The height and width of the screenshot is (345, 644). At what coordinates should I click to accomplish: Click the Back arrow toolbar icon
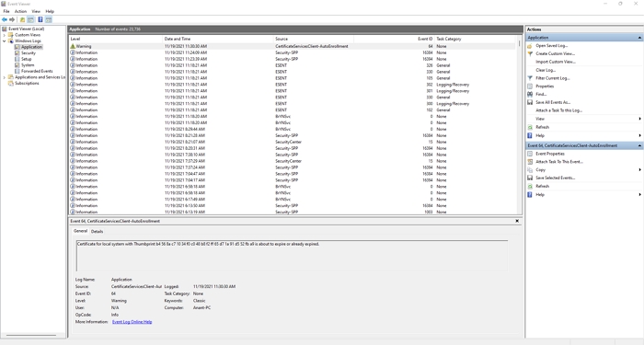(5, 19)
